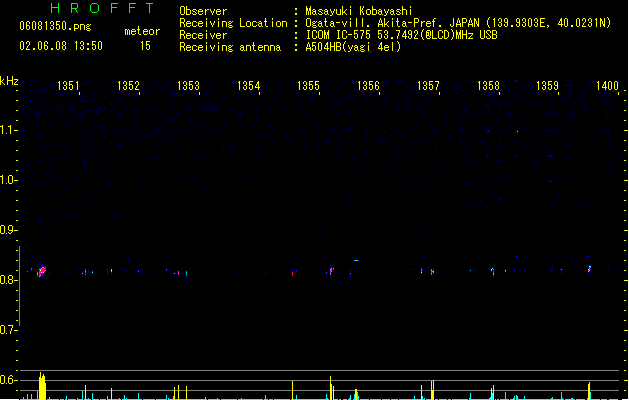Image resolution: width=629 pixels, height=400 pixels.
Task: Click the 0.9 kHz frequency label
Action: pos(7,230)
